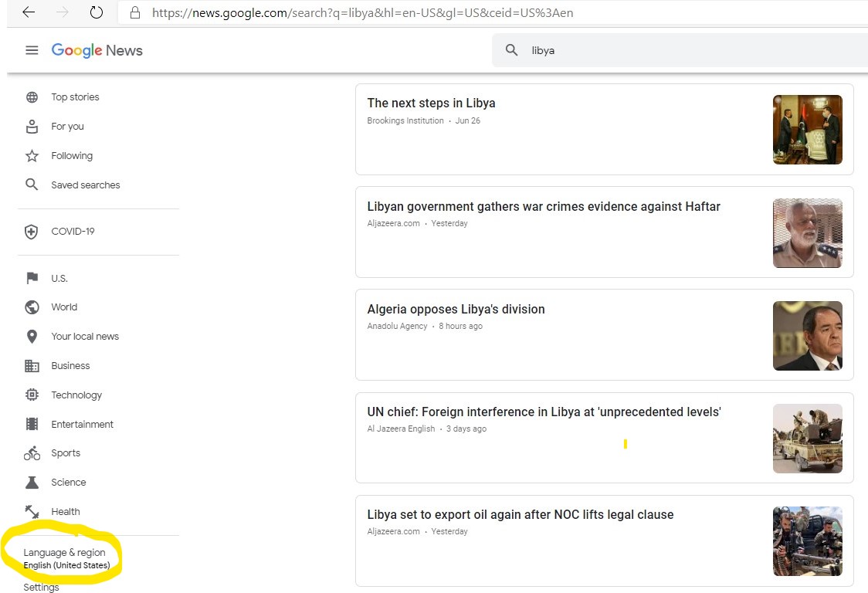Click thumbnail for 'The next steps in Libya'

(808, 130)
